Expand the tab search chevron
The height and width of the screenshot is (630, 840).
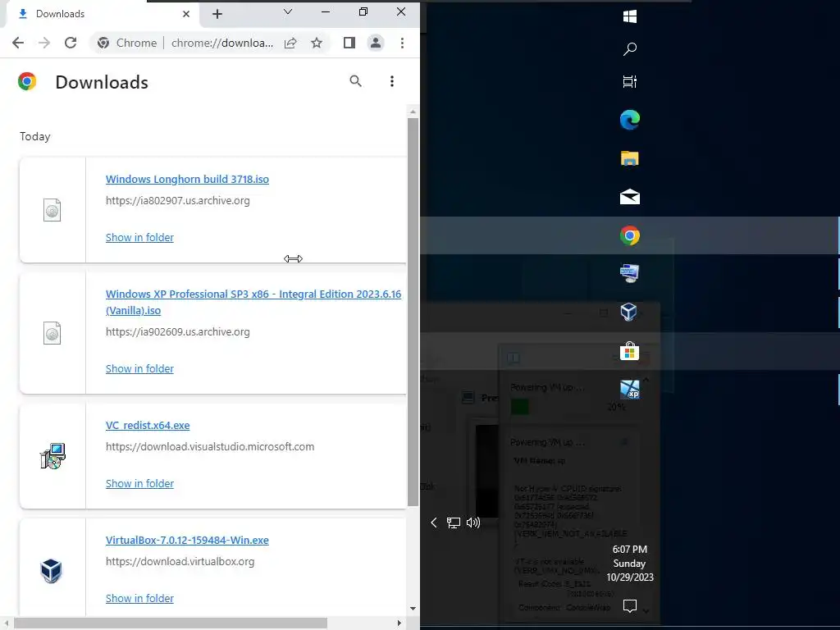point(288,11)
